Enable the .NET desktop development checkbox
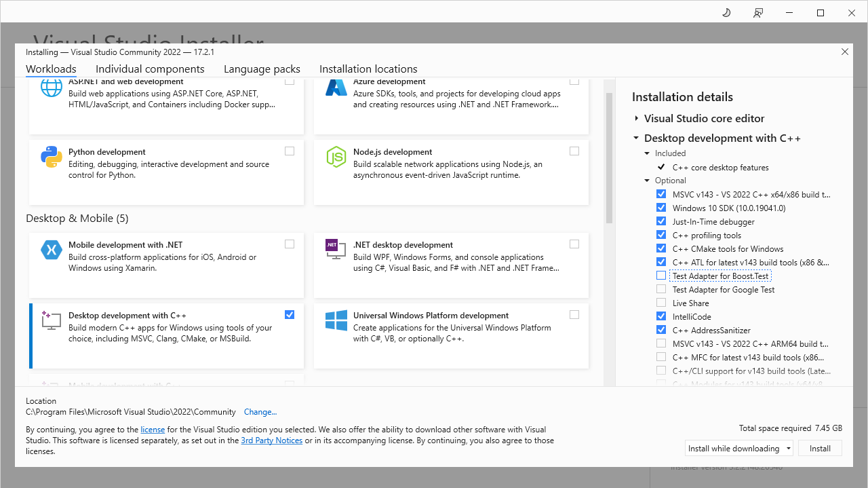Image resolution: width=868 pixels, height=488 pixels. [x=574, y=244]
